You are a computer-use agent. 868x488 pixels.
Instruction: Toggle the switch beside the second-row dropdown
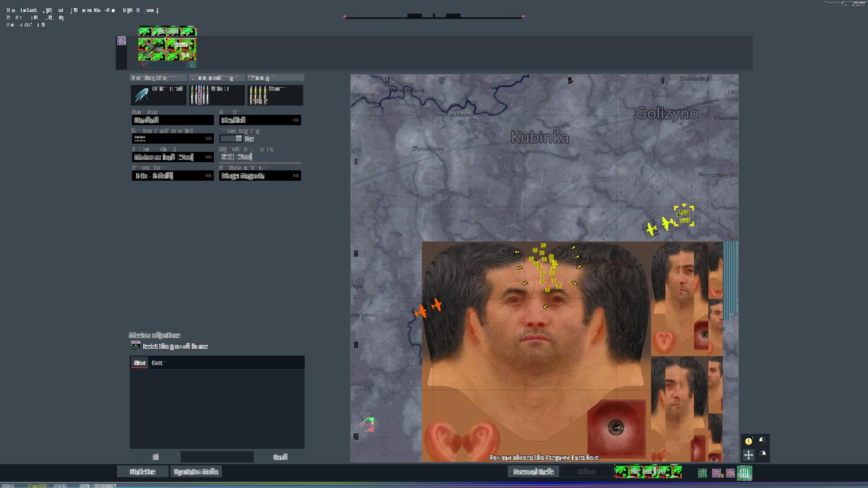(231, 139)
